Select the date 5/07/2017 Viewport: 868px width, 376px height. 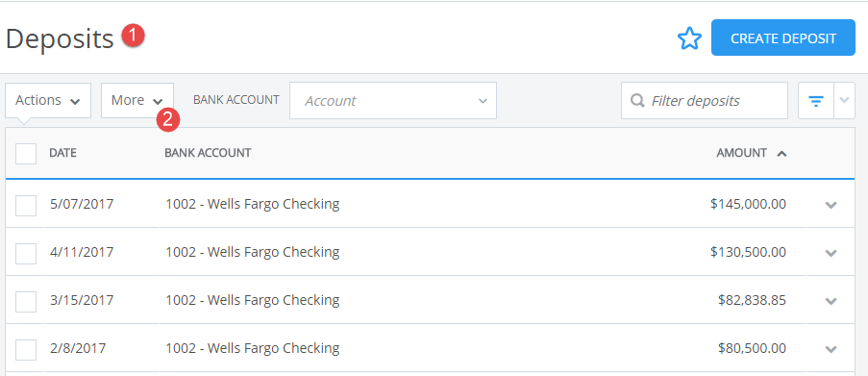tap(82, 204)
